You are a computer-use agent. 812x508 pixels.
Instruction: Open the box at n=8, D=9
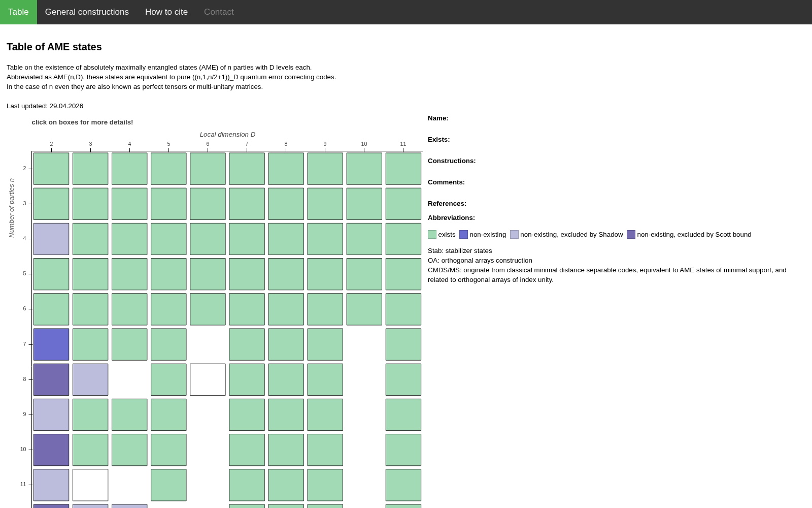(325, 379)
